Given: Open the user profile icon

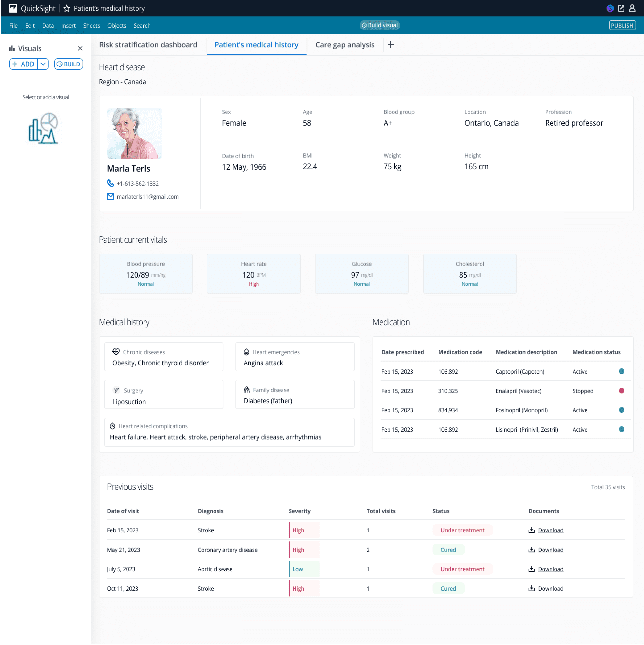Looking at the screenshot, I should point(632,8).
